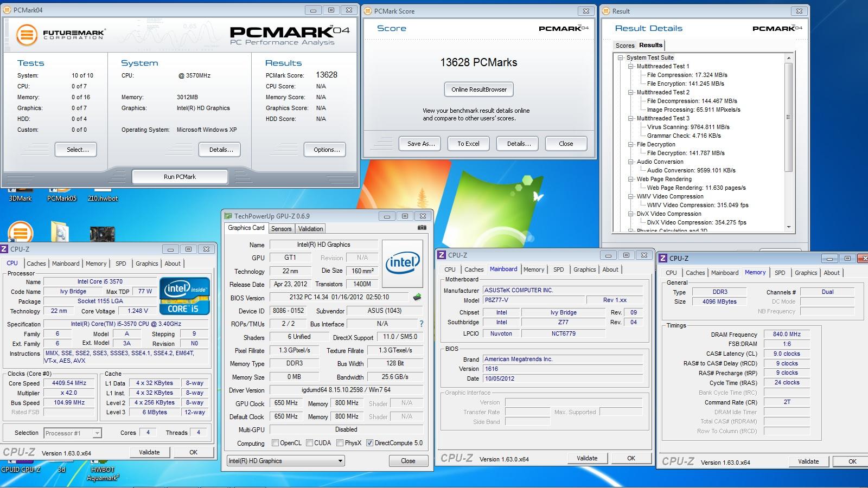Collapse the Web Page Rendering node
The width and height of the screenshot is (868, 488).
click(631, 179)
